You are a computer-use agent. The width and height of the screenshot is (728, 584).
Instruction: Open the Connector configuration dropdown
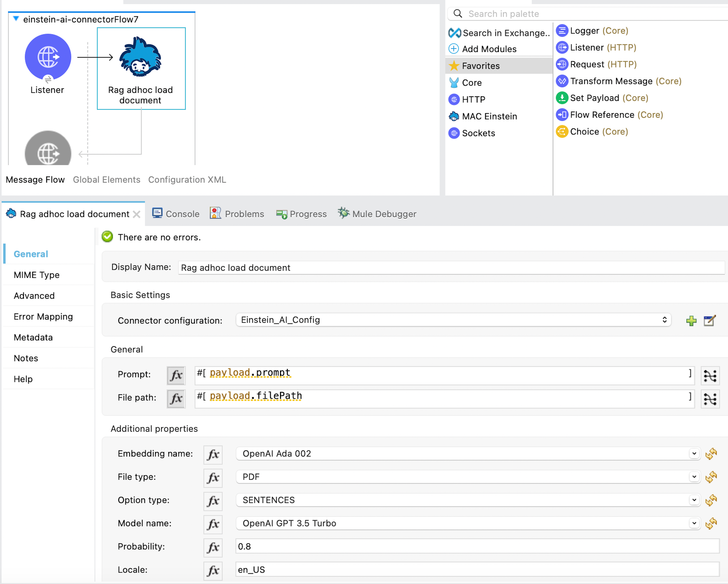[453, 320]
